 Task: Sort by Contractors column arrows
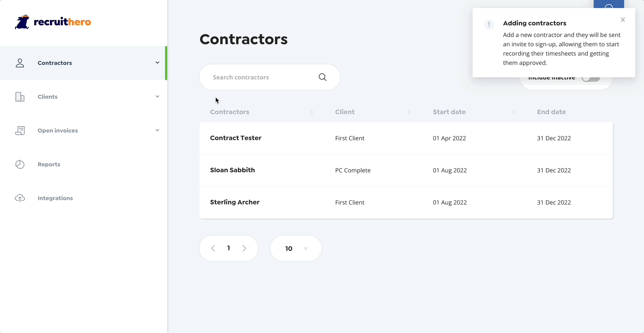pyautogui.click(x=311, y=112)
